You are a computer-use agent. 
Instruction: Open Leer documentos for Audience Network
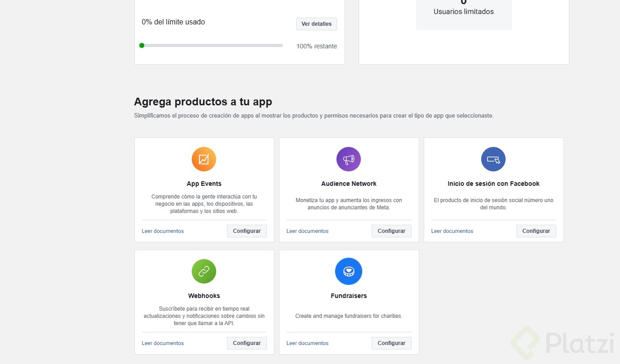308,231
